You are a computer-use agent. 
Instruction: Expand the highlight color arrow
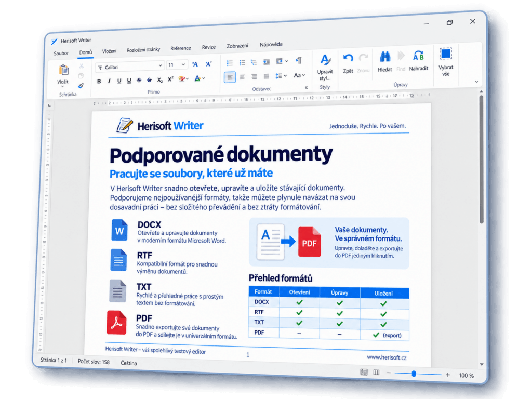coord(187,79)
